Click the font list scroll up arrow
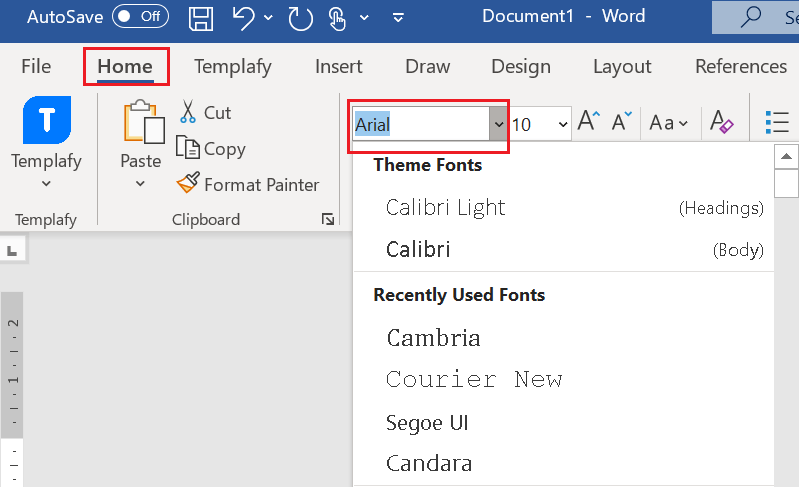This screenshot has height=487, width=799. [786, 156]
